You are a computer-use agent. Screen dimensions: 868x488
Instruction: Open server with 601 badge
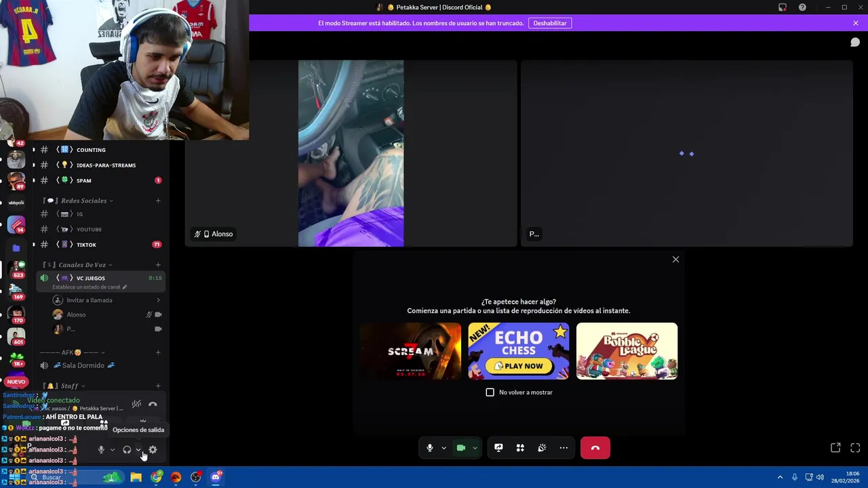tap(16, 336)
